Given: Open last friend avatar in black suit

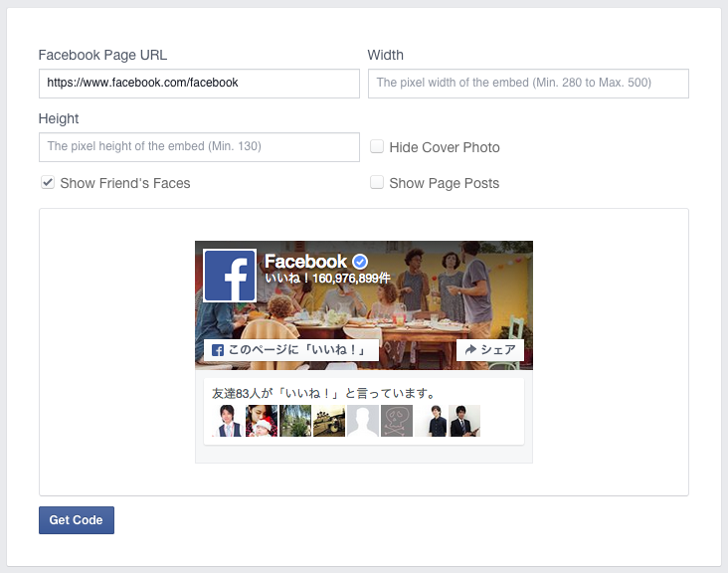Looking at the screenshot, I should point(464,421).
